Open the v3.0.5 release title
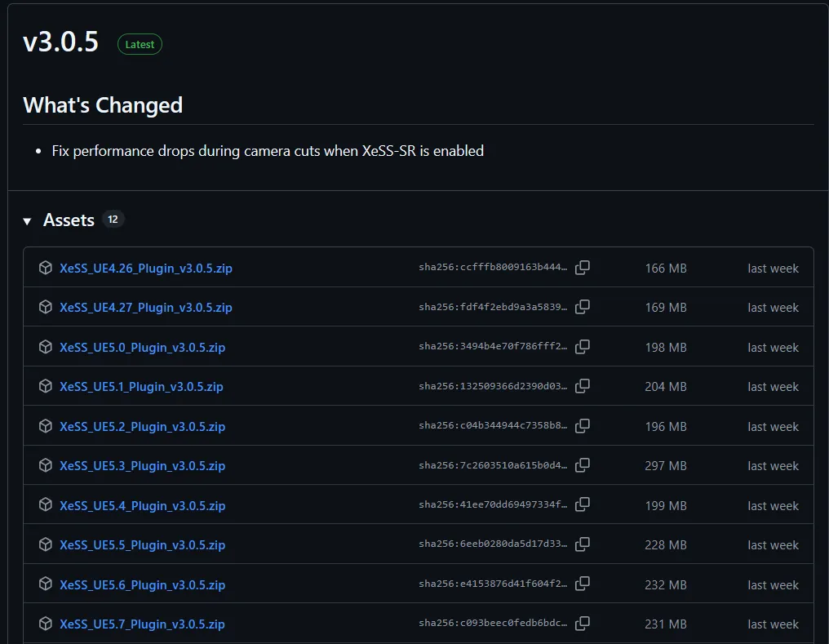 pos(61,42)
